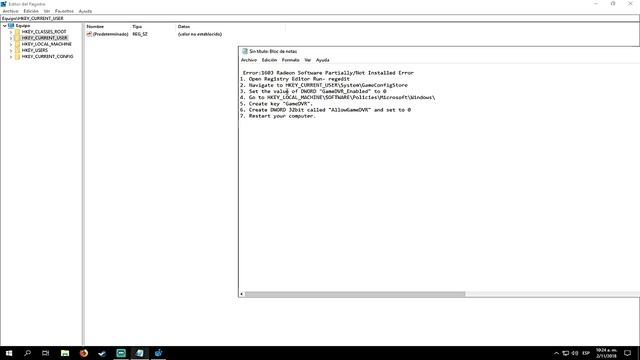Viewport: 640px width, 360px height.
Task: Select HKEY_CURRENT_USER key
Action: (x=44, y=38)
